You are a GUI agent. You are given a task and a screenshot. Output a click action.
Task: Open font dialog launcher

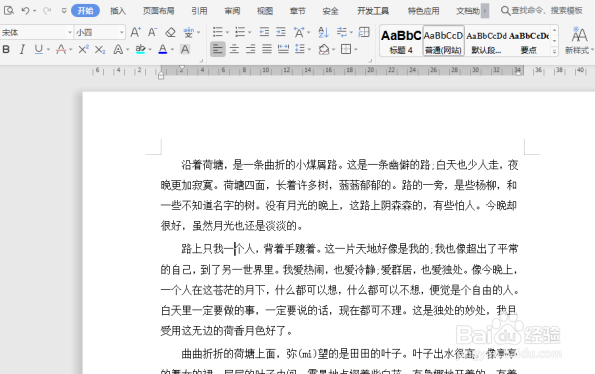click(x=201, y=60)
